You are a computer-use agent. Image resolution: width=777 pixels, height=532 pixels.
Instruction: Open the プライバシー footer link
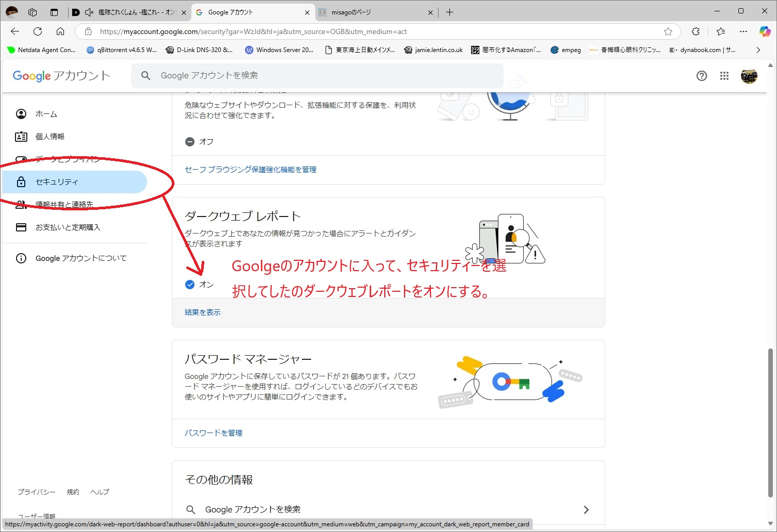click(x=36, y=492)
